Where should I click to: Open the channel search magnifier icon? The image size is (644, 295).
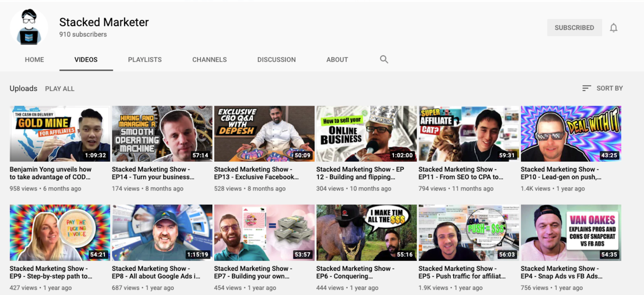tap(384, 60)
